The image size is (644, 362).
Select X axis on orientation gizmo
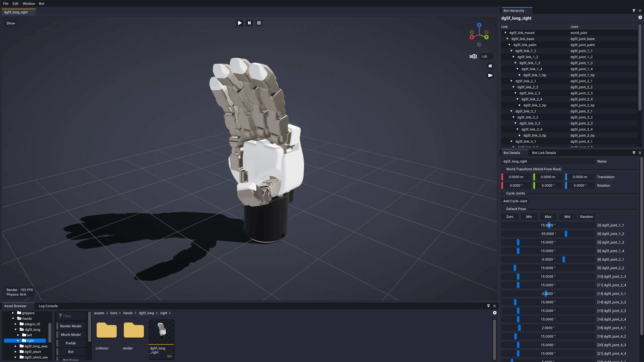click(472, 37)
